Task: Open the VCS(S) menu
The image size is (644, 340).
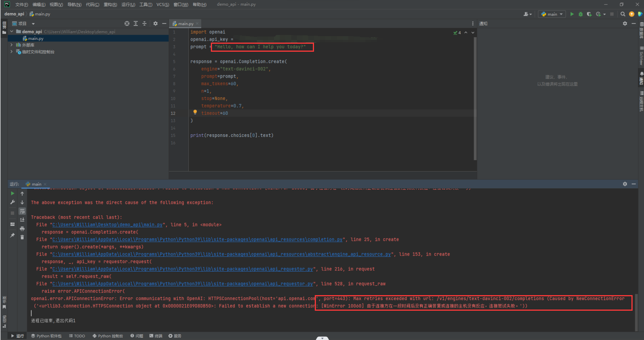Action: tap(163, 5)
